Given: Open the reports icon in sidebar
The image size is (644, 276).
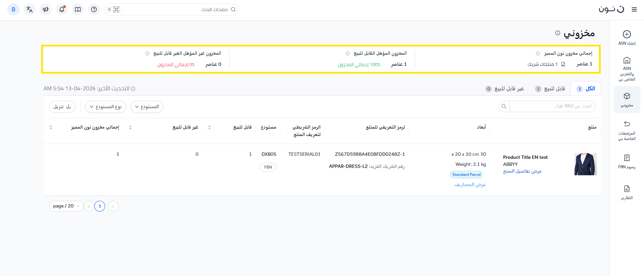Looking at the screenshot, I should pyautogui.click(x=627, y=189).
